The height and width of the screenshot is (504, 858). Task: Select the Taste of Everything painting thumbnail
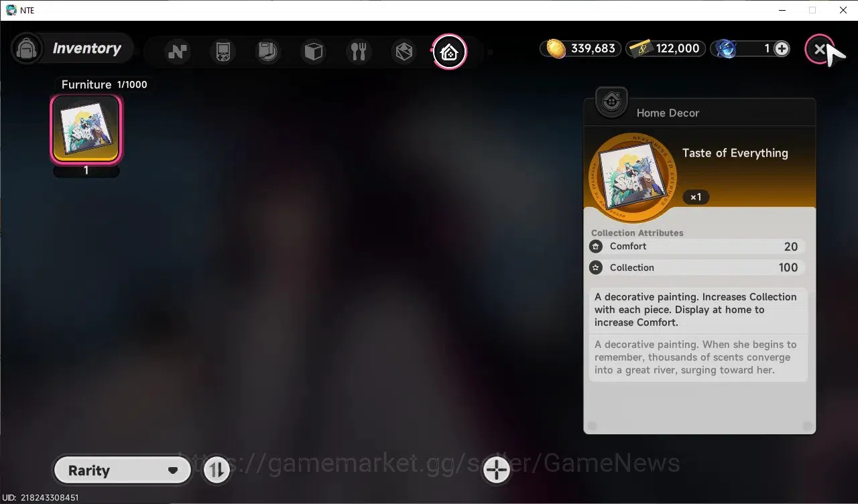coord(86,129)
